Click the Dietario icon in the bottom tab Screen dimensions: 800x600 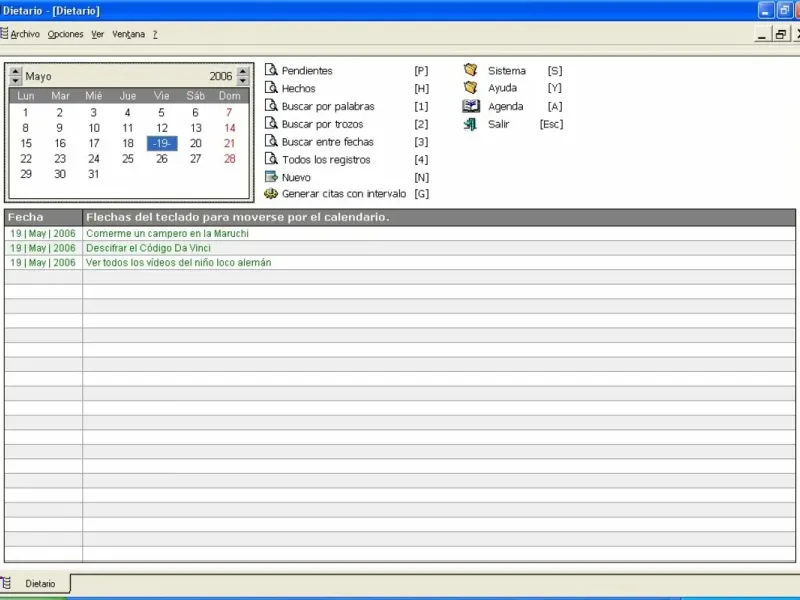(6, 583)
